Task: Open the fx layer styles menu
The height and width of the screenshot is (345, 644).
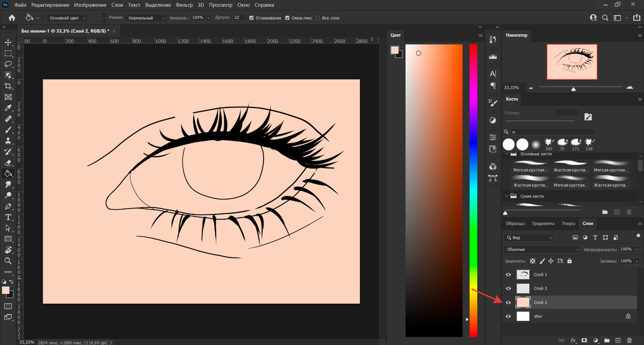Action: (573, 340)
